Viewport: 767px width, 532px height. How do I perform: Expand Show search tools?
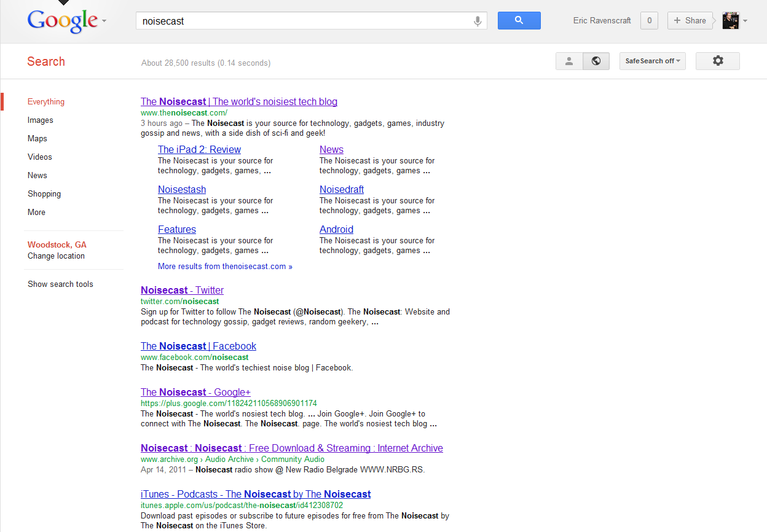coord(60,284)
